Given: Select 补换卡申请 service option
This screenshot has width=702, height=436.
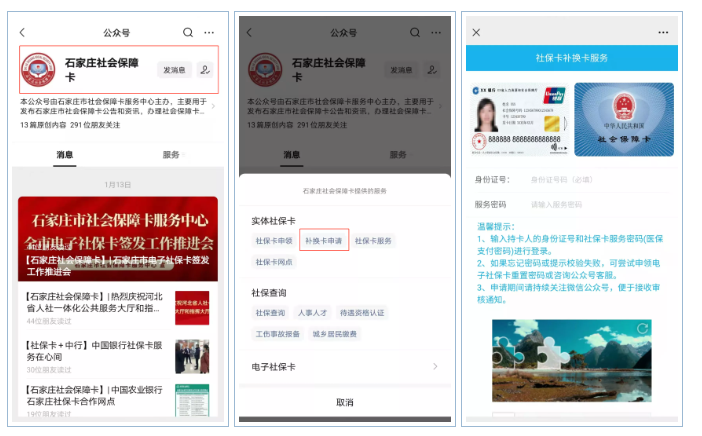Looking at the screenshot, I should [x=324, y=241].
